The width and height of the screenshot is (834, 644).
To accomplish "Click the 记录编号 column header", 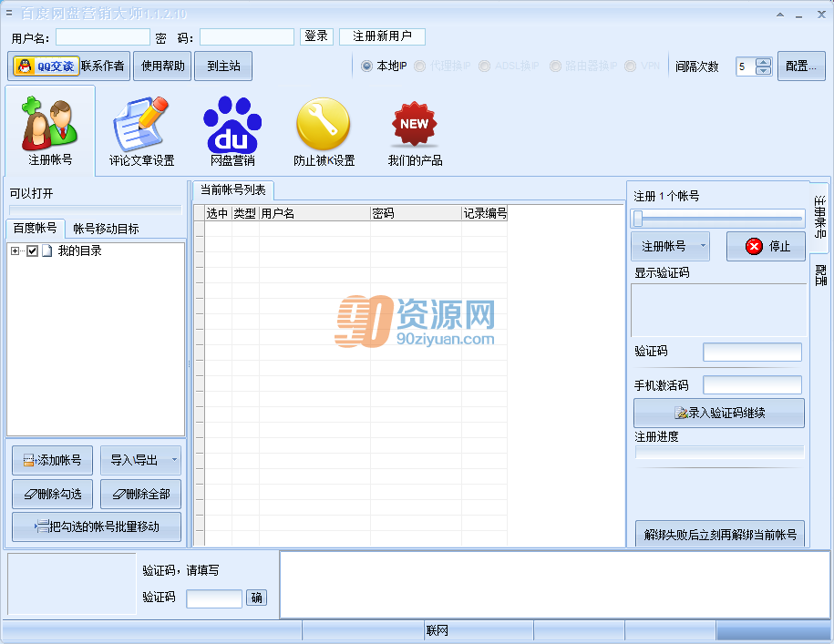I will click(x=485, y=213).
